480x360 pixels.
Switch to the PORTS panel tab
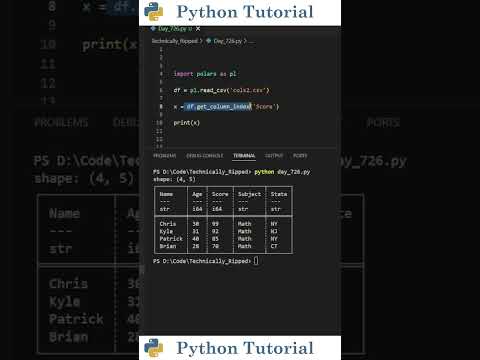[x=300, y=156]
